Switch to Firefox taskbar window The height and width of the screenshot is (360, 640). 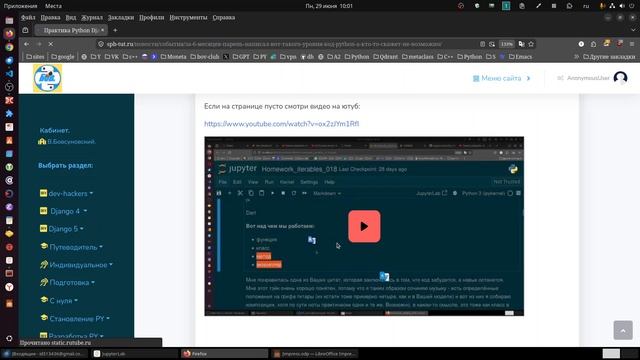tap(224, 354)
